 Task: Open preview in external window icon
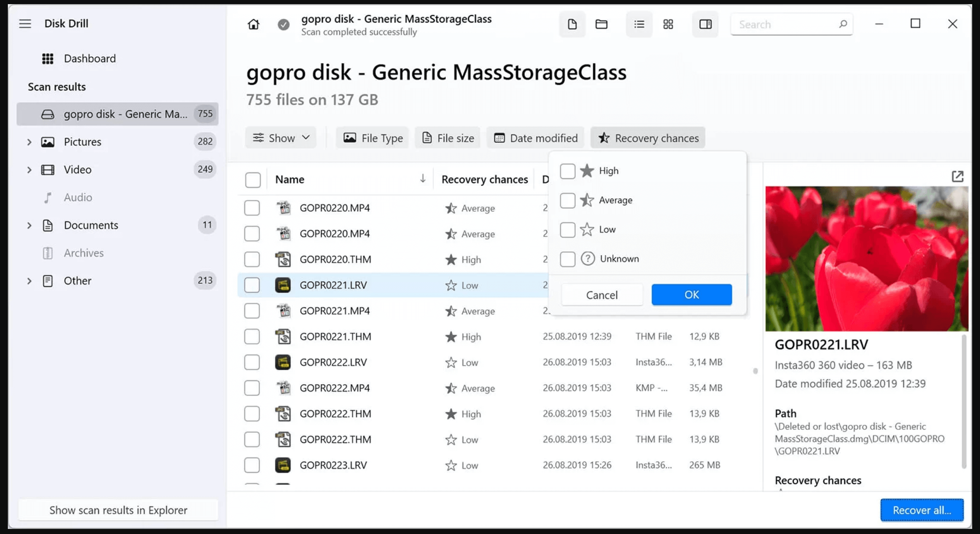958,176
